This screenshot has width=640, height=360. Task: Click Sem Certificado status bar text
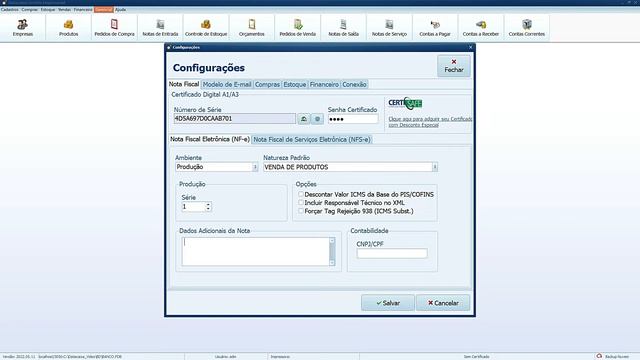point(476,357)
